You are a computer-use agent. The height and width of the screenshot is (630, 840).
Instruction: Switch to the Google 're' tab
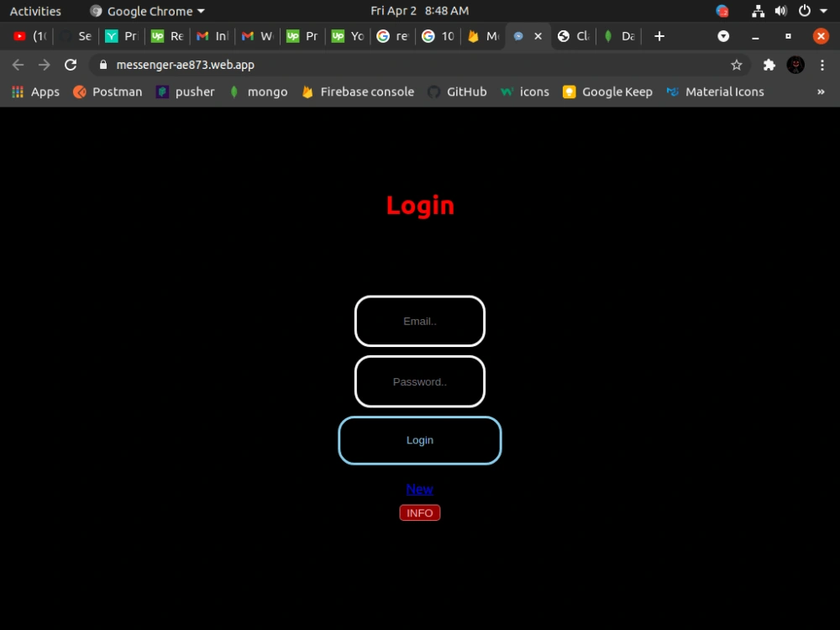392,36
